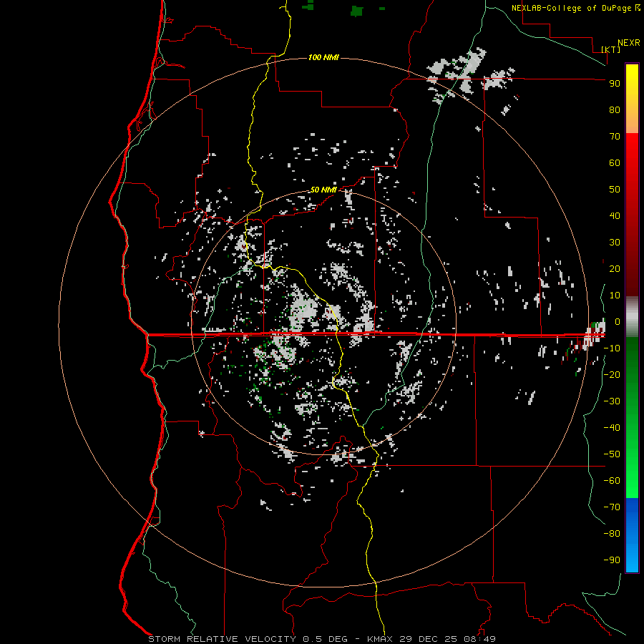Click the -20 scale value
This screenshot has width=644, height=644.
click(x=612, y=374)
